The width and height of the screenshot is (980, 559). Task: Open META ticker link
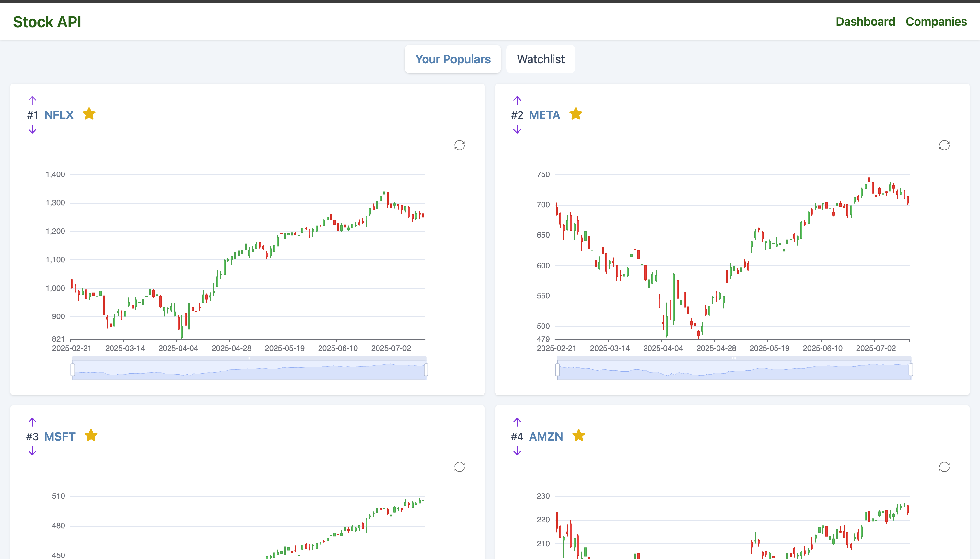544,115
